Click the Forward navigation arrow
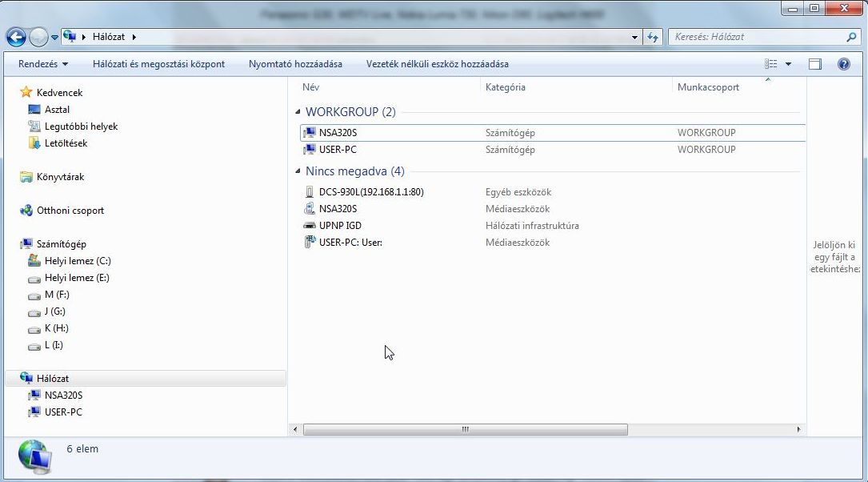The height and width of the screenshot is (482, 868). [x=38, y=37]
